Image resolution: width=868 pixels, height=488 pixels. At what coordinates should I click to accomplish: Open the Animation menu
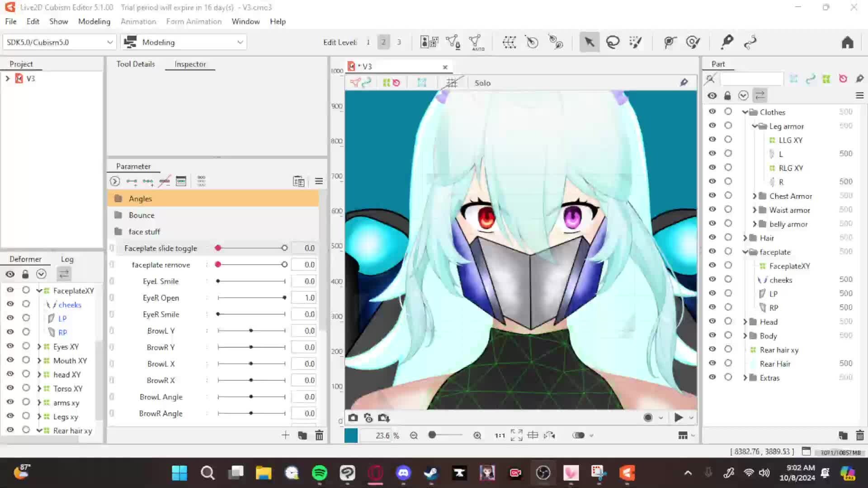pos(138,21)
